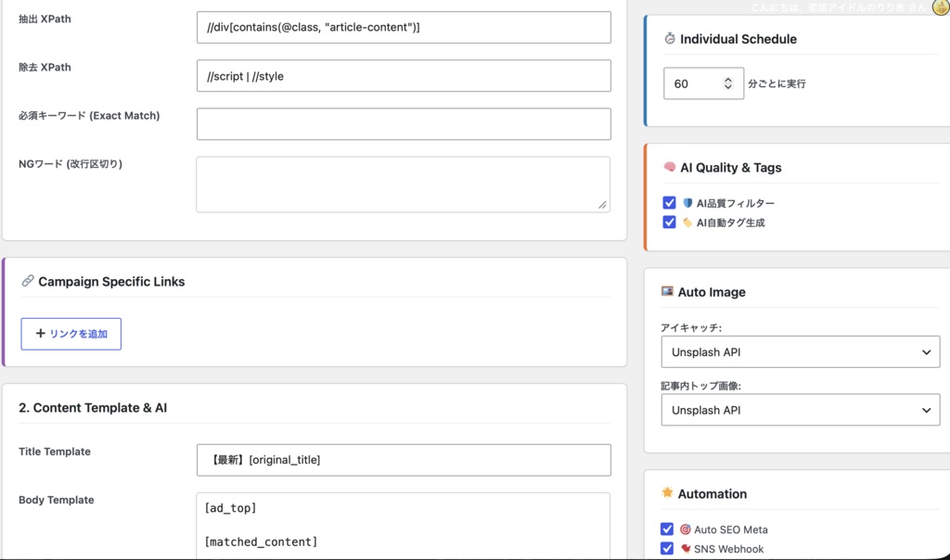The height and width of the screenshot is (560, 950).
Task: Click into the 除去 XPath field
Action: point(404,76)
